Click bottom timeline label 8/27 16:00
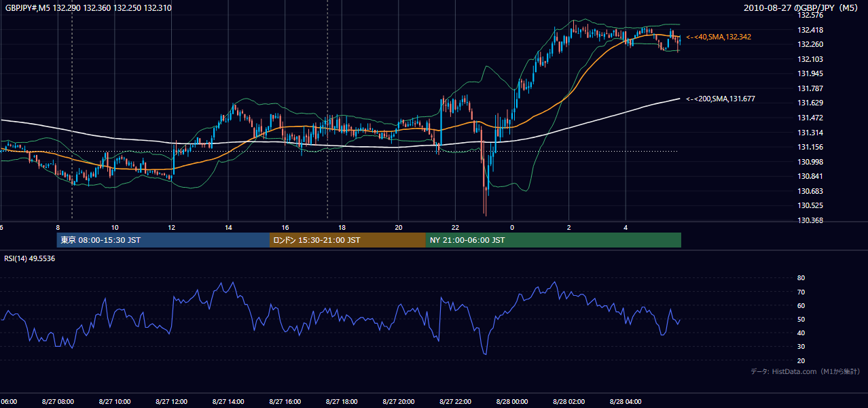This screenshot has width=868, height=408. click(285, 402)
